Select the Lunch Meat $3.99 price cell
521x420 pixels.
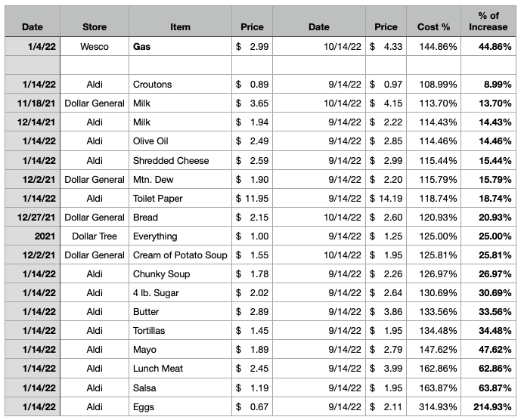tap(386, 368)
